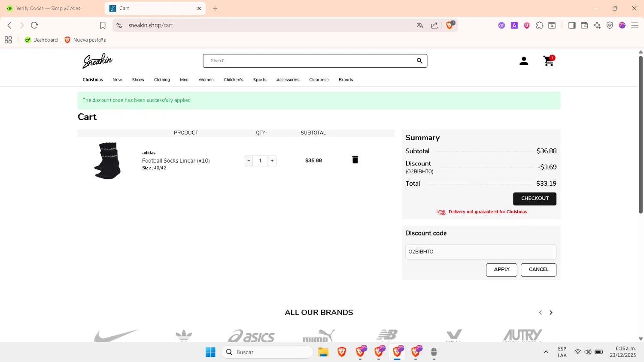
Task: Open the Accessories menu
Action: coord(288,80)
